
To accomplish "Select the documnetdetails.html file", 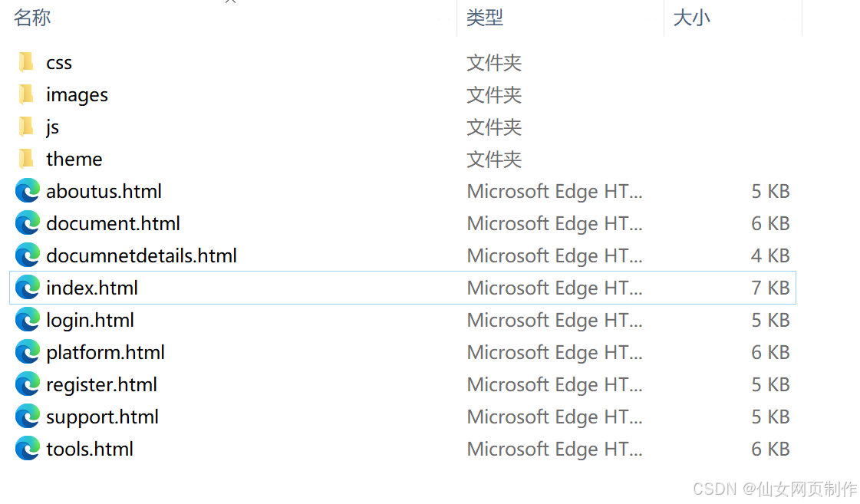I will tap(141, 255).
